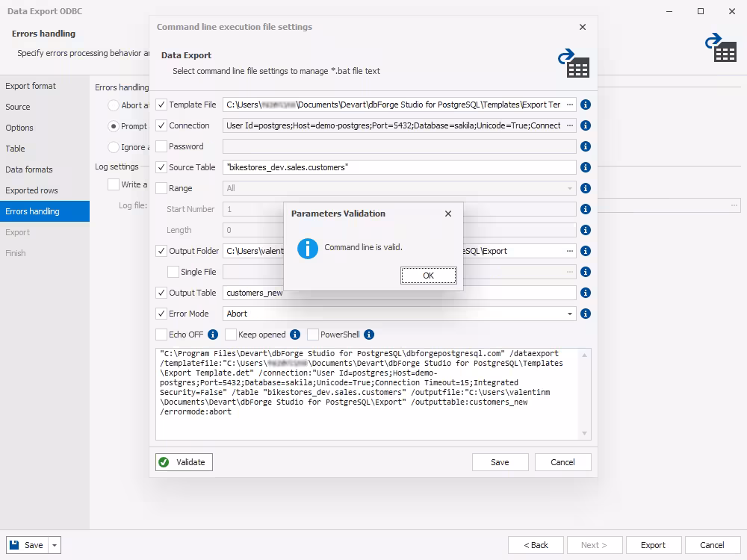Click info icon for Length row
The width and height of the screenshot is (747, 560).
(586, 231)
